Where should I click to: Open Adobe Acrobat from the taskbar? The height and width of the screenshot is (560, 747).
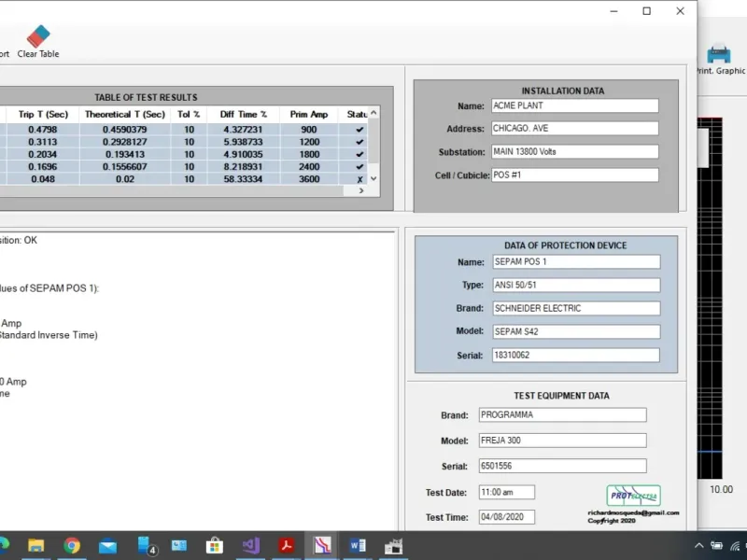click(287, 546)
